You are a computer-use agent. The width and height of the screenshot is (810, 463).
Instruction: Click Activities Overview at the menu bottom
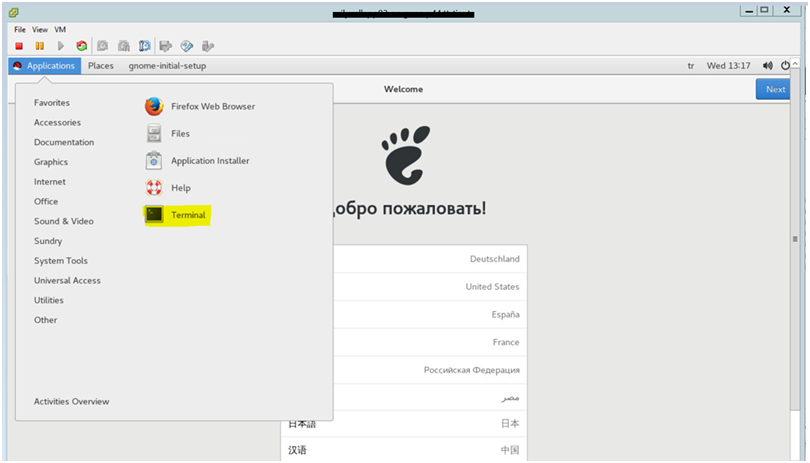pyautogui.click(x=71, y=402)
